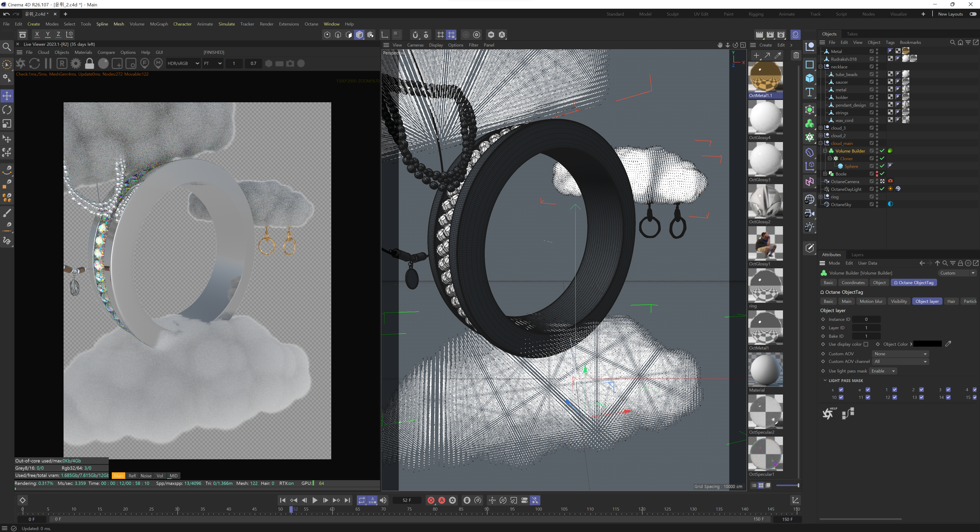The width and height of the screenshot is (980, 532).
Task: Click the delete material trash icon
Action: click(796, 56)
